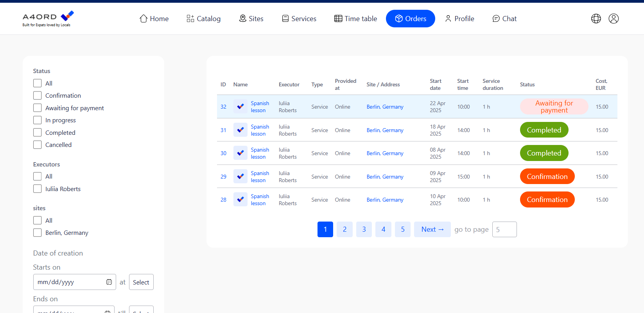Open Spanish lesson link in order 29 row
Screen dimensions: 644x313
coord(260,177)
